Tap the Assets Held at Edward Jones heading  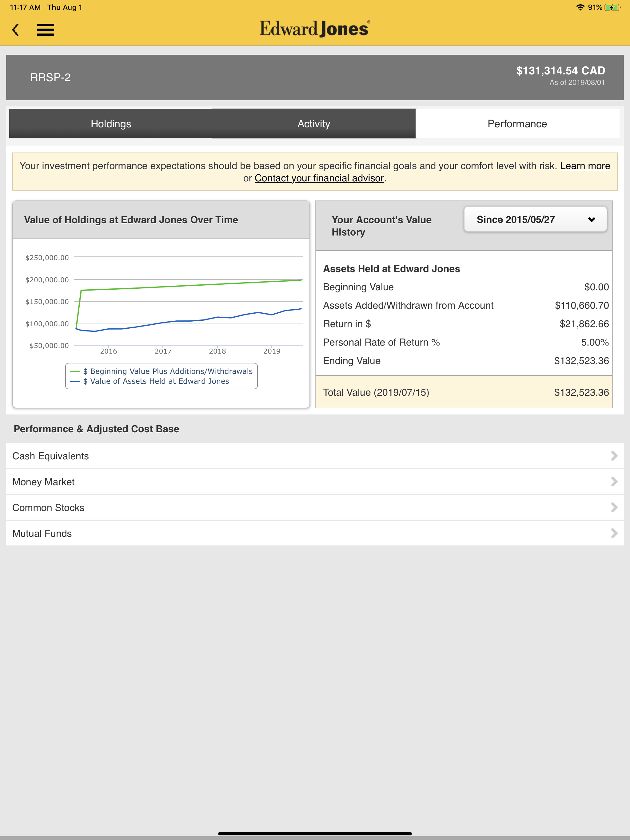point(391,269)
